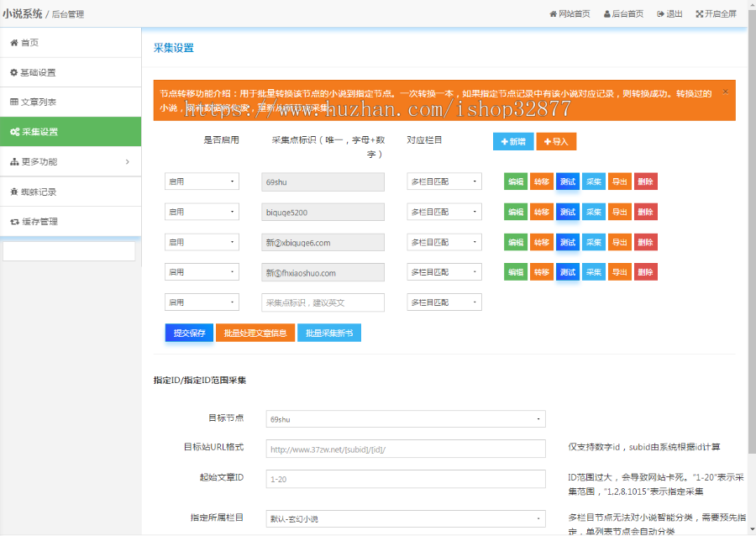Click 删除 for the fhxiaoshuo.com node
Image resolution: width=756 pixels, height=536 pixels.
pos(646,272)
